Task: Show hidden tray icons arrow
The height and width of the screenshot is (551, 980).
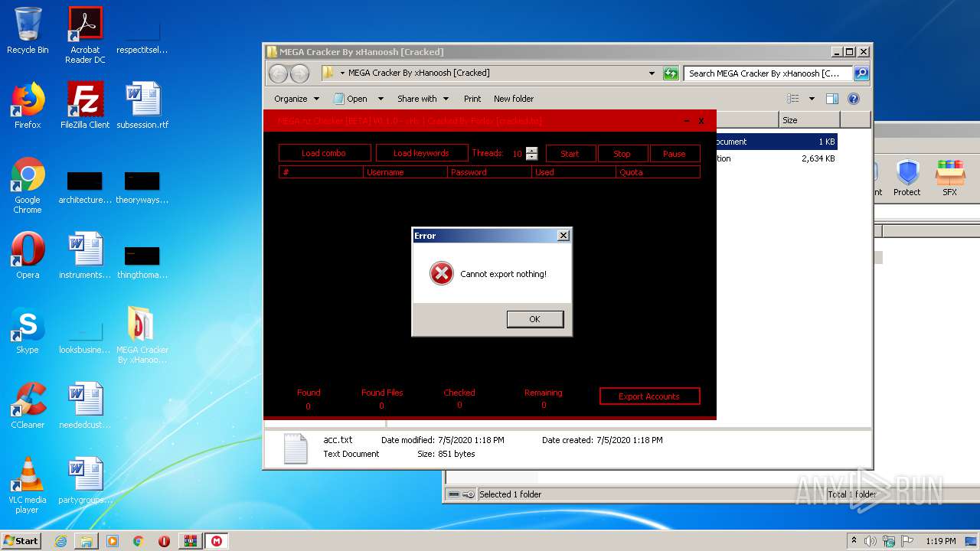Action: pyautogui.click(x=854, y=541)
